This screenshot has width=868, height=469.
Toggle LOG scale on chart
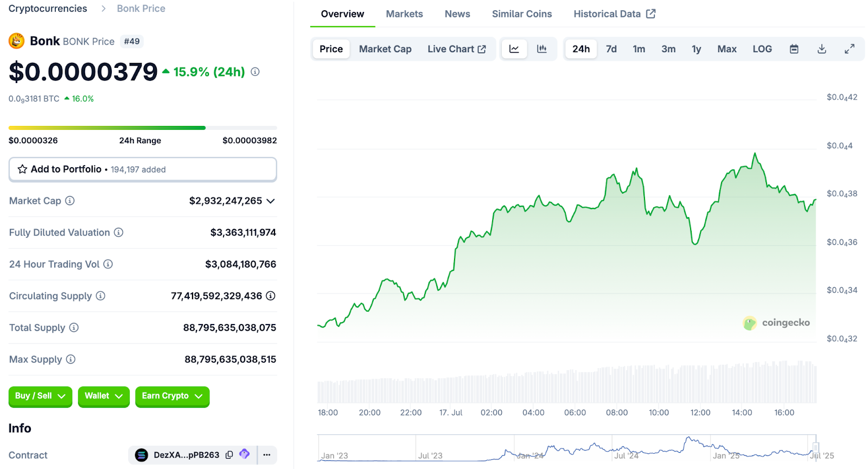(x=762, y=49)
